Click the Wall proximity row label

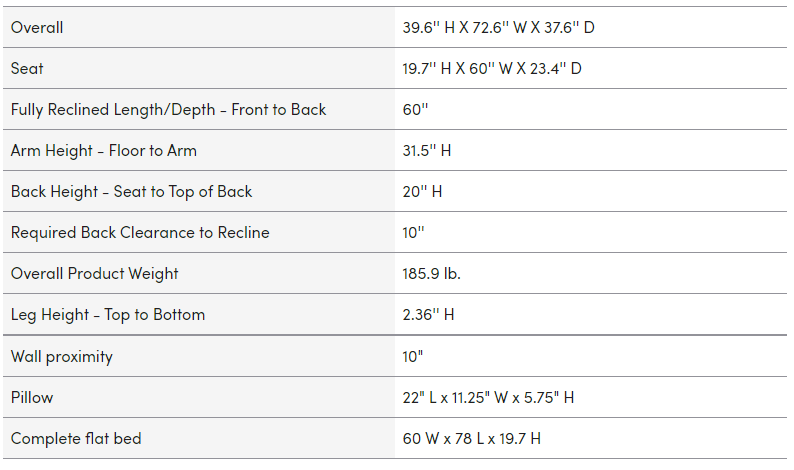point(62,357)
